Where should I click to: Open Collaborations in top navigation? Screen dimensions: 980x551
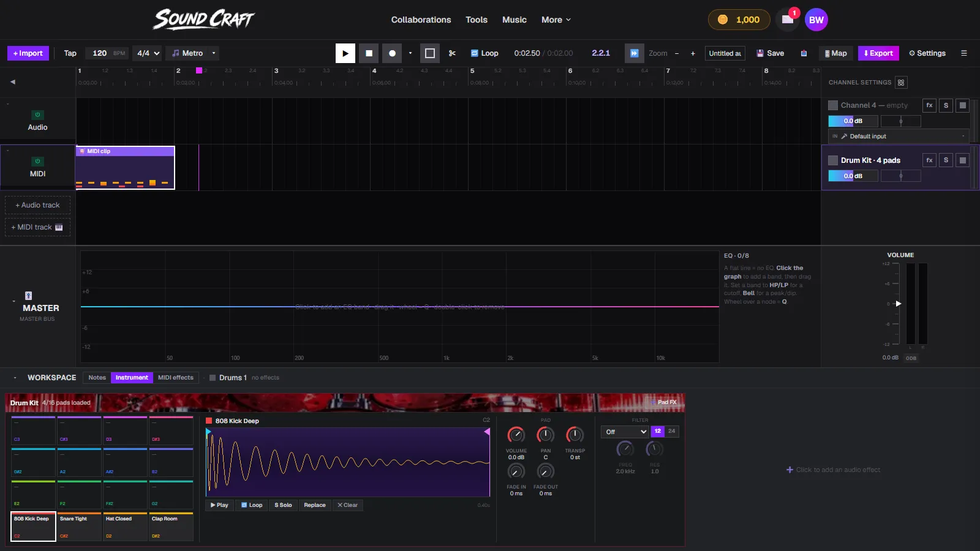point(421,20)
